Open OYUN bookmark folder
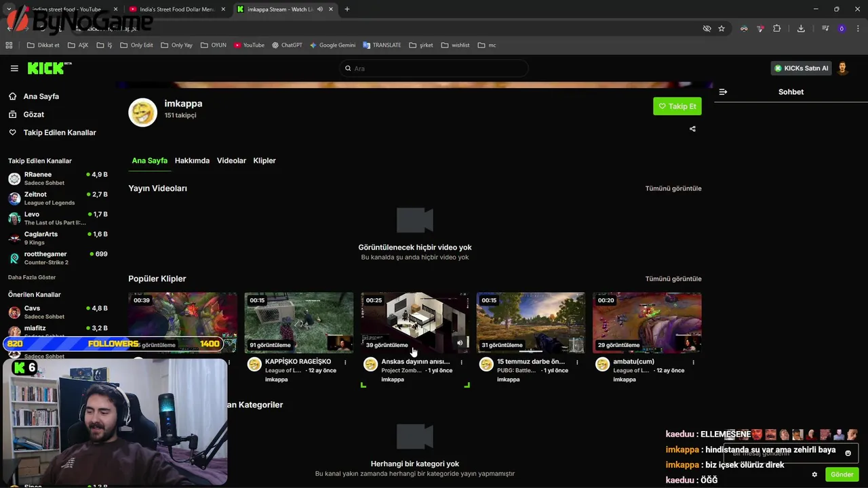This screenshot has height=488, width=868. (x=214, y=45)
